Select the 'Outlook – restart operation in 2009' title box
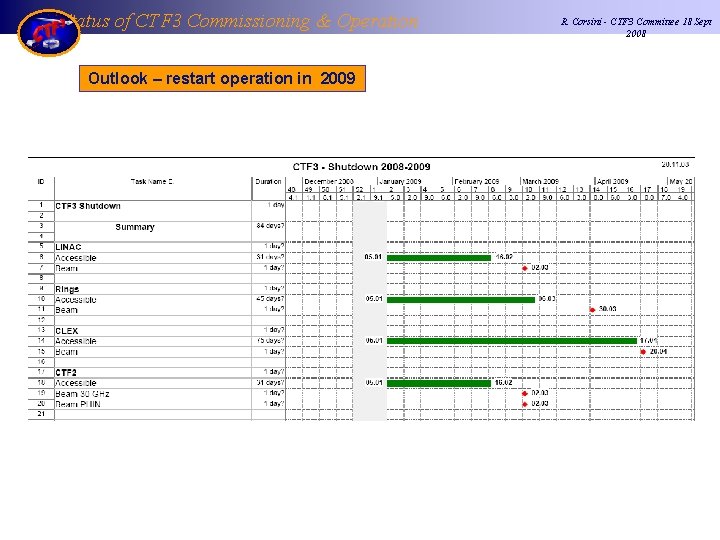Viewport: 720px width, 540px height. (x=222, y=79)
